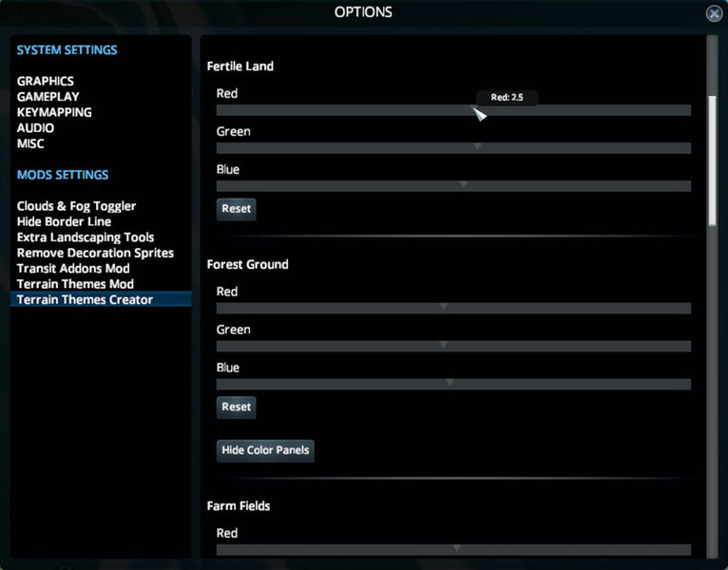Open Transit Addons Mod settings
Viewport: 728px width, 570px height.
point(73,269)
